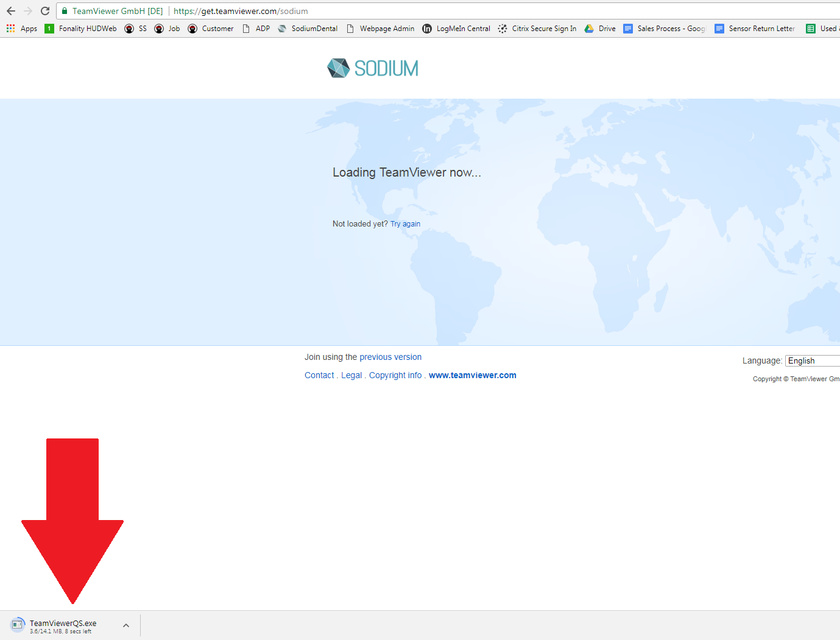Image resolution: width=840 pixels, height=640 pixels.
Task: Open the SodiumDental bookmark
Action: [308, 29]
